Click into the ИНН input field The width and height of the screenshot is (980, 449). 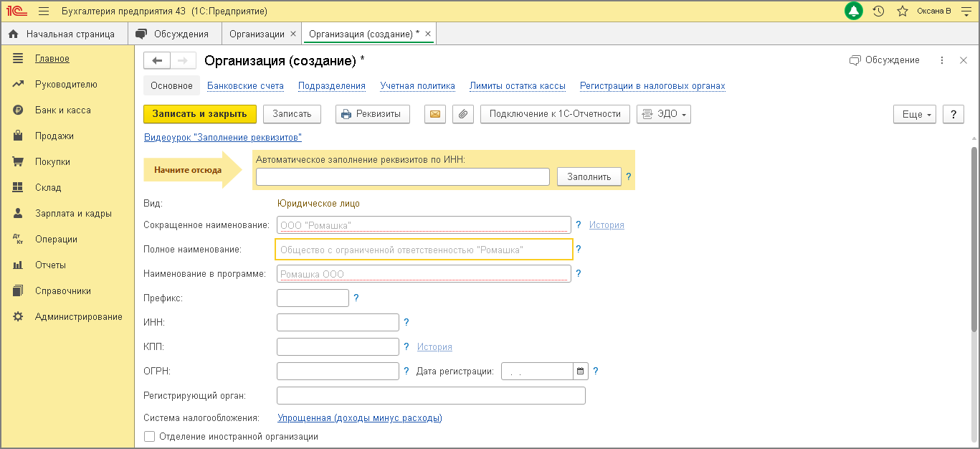tap(338, 323)
